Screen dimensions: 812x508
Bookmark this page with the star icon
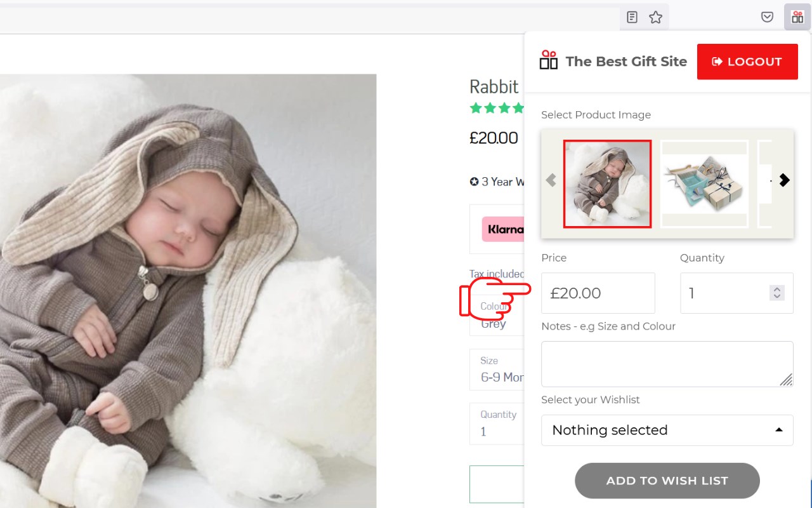pyautogui.click(x=656, y=17)
